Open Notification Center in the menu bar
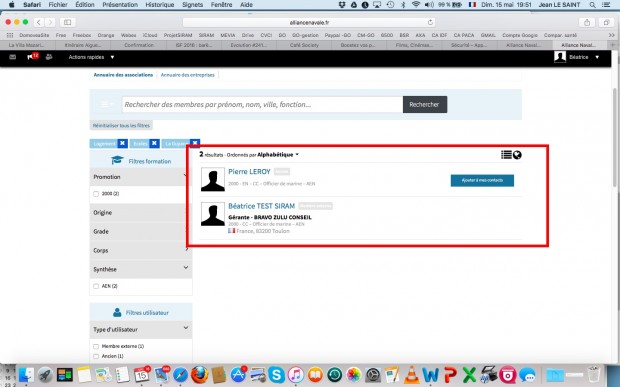 605,5
